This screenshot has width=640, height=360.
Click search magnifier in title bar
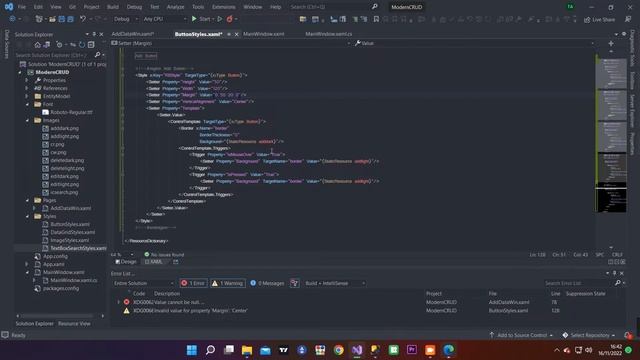tap(375, 7)
